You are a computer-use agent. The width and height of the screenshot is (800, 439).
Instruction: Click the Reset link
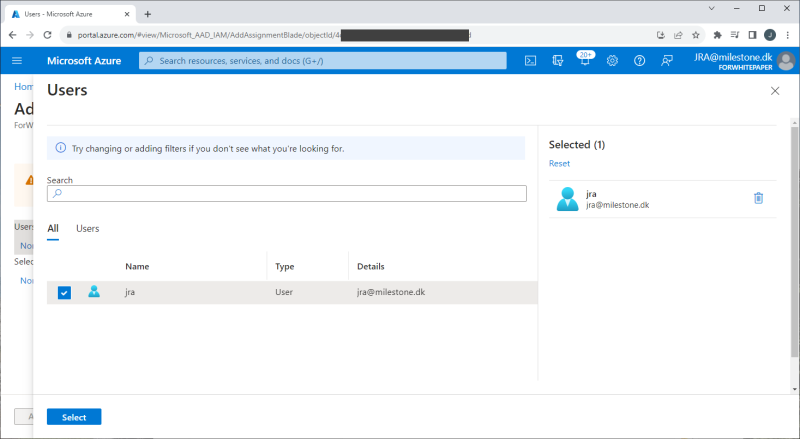[559, 163]
